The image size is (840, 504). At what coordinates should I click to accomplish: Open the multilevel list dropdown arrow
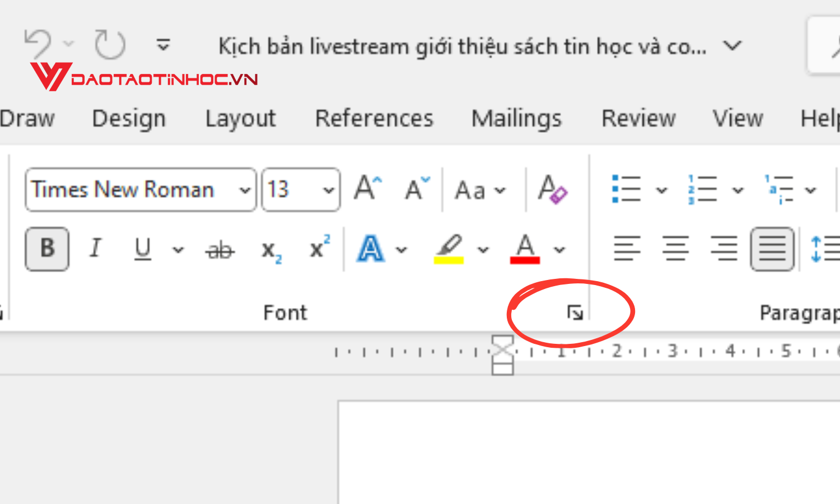pos(810,190)
